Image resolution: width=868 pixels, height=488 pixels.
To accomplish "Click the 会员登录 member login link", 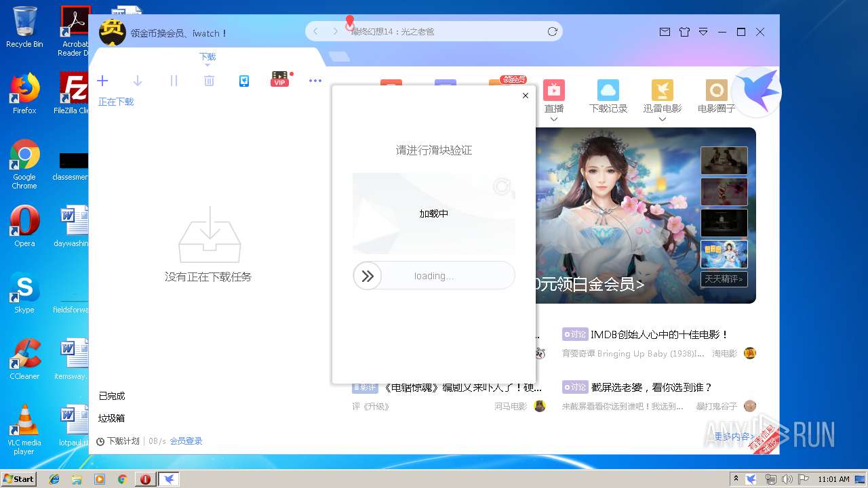I will pos(186,441).
